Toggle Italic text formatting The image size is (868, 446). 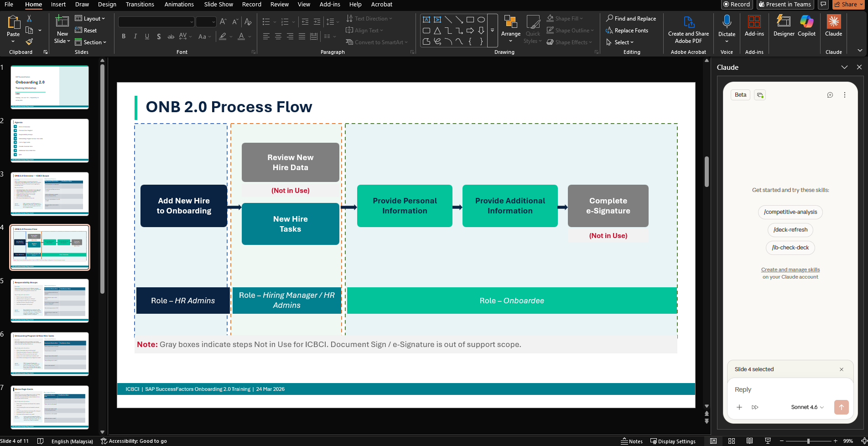135,36
